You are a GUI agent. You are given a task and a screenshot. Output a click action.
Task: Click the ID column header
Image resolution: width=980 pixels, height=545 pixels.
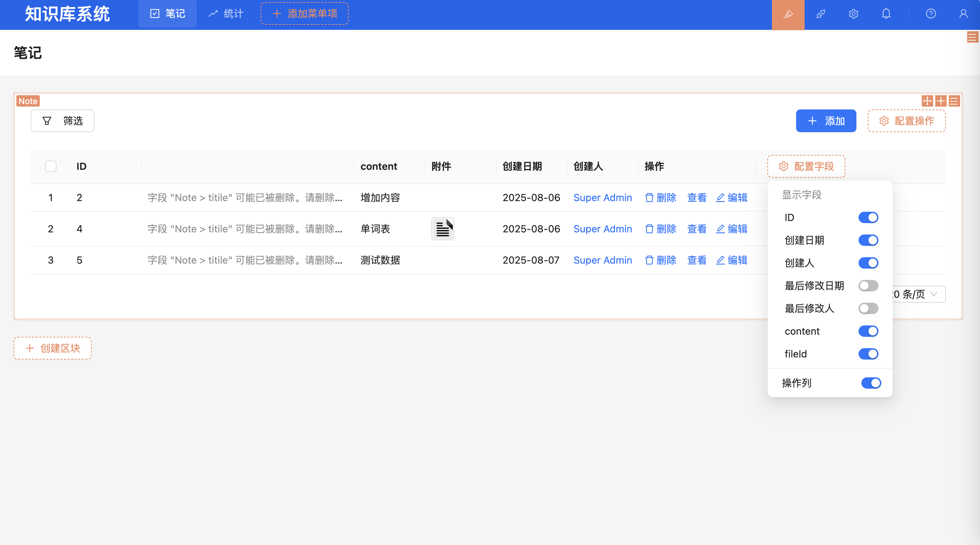(x=81, y=166)
